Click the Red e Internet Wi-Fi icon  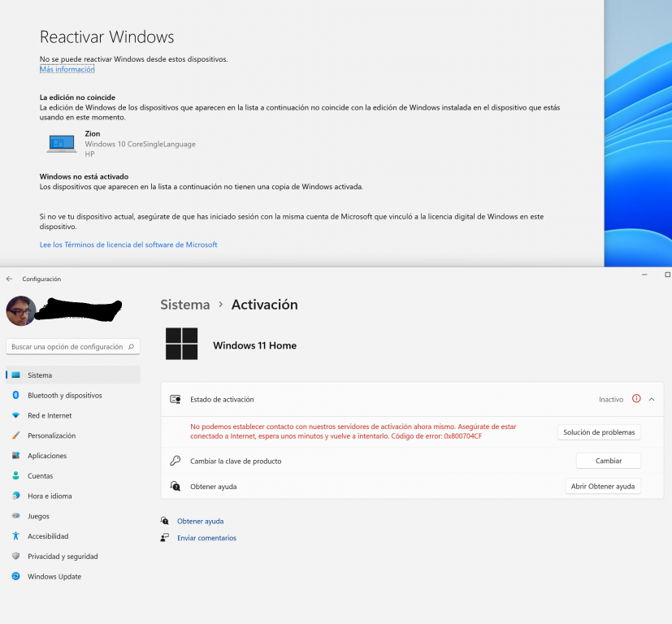pos(16,415)
